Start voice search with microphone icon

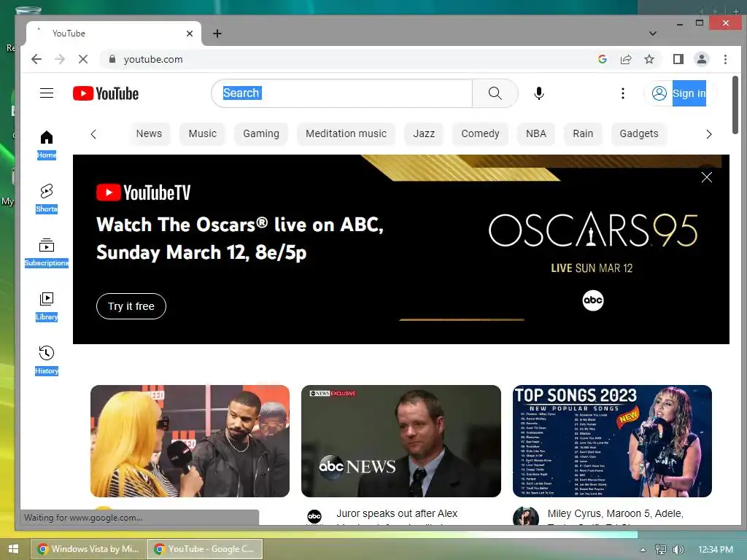click(x=539, y=93)
